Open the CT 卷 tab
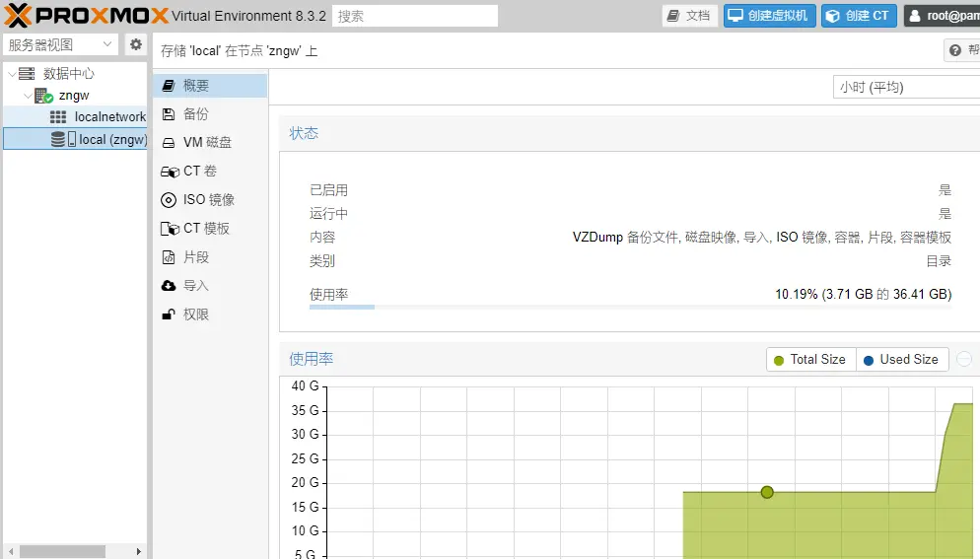 pyautogui.click(x=199, y=172)
